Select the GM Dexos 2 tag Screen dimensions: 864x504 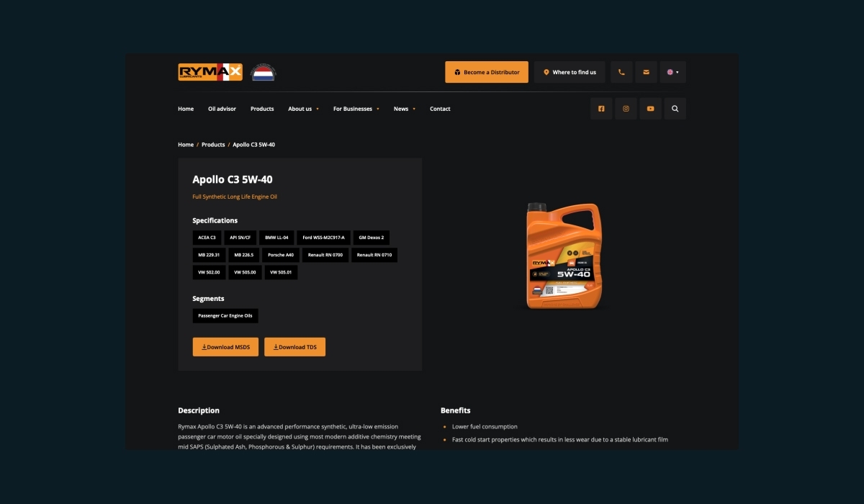click(372, 237)
